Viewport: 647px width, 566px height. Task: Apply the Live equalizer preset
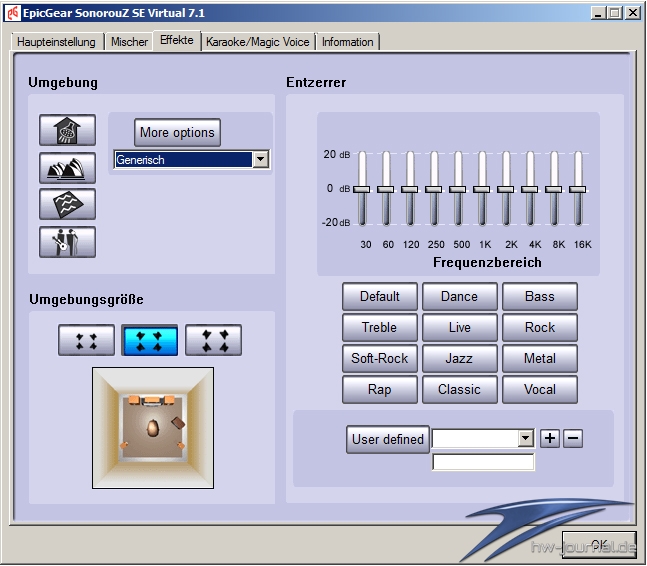click(460, 327)
